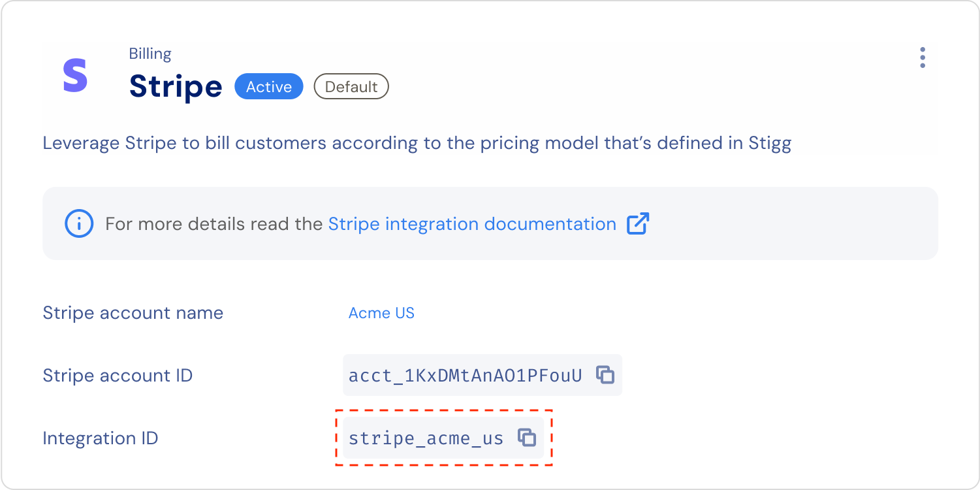Click the Stripe heading title
The image size is (980, 490).
176,86
